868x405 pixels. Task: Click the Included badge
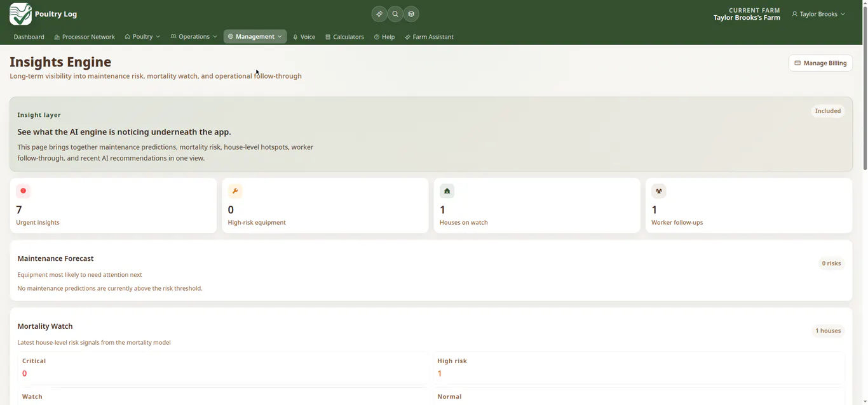pyautogui.click(x=828, y=111)
